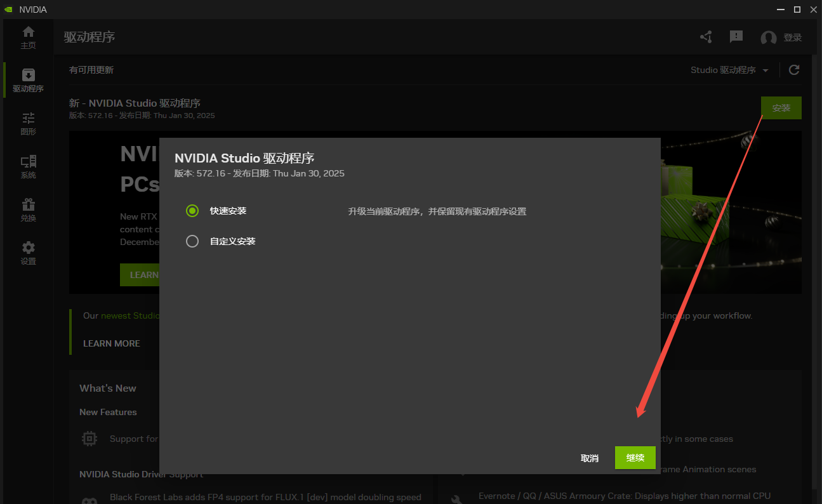
Task: Click the user avatar icon
Action: pyautogui.click(x=769, y=38)
